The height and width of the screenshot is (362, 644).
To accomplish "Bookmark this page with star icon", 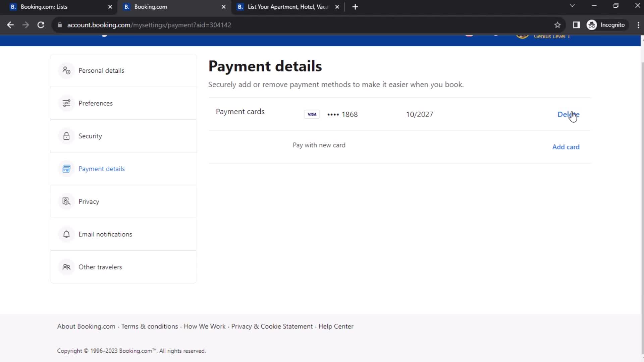I will click(x=557, y=25).
